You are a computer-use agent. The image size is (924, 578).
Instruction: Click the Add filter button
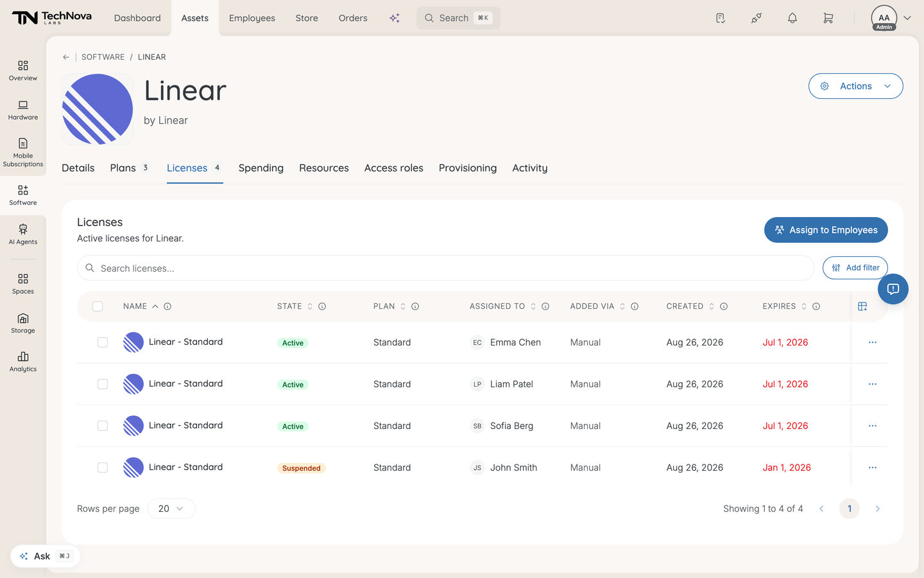click(855, 268)
